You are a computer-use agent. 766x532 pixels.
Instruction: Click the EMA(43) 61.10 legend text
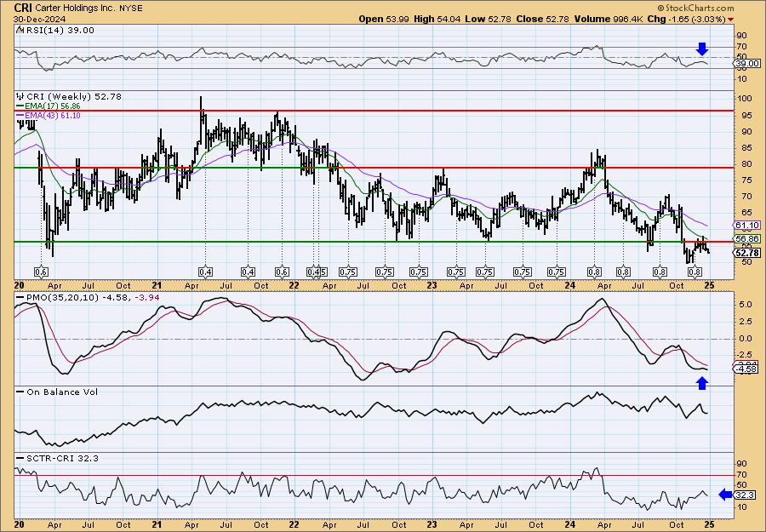[x=53, y=115]
